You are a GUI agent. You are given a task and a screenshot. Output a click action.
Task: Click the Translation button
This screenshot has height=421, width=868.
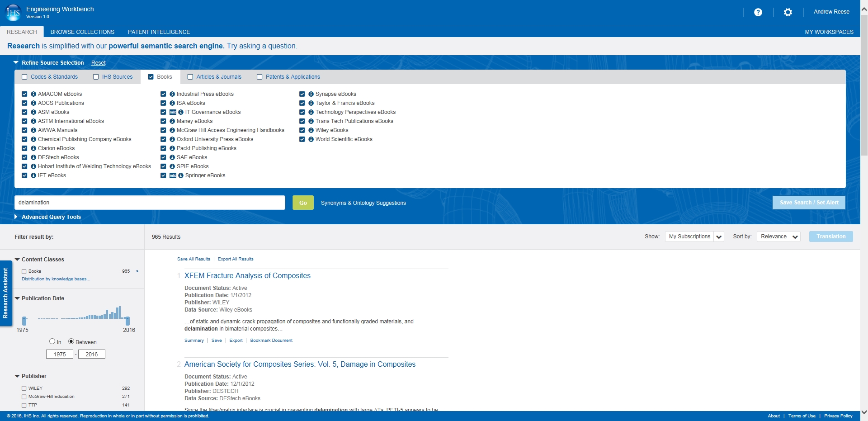[x=831, y=237]
